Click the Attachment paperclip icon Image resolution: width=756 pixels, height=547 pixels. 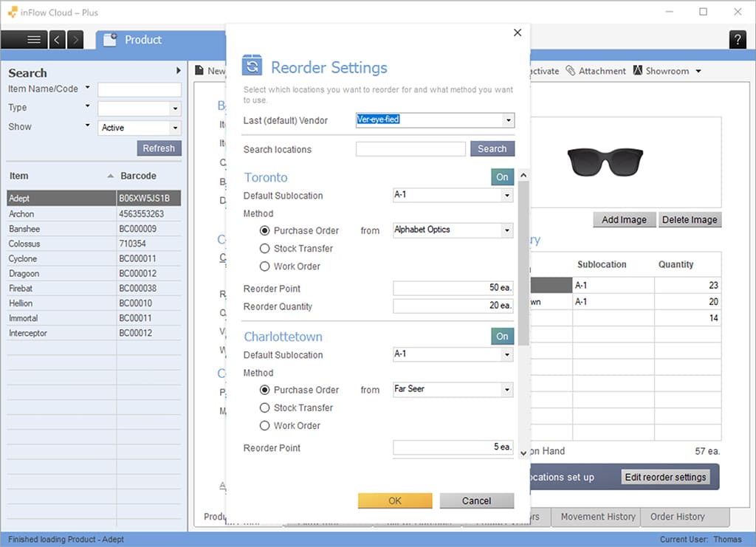(569, 70)
